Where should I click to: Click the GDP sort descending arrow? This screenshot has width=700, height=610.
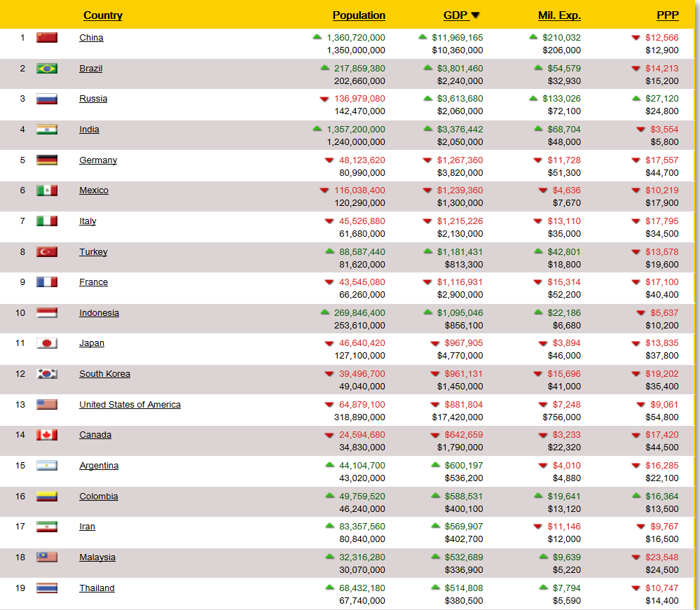(475, 15)
